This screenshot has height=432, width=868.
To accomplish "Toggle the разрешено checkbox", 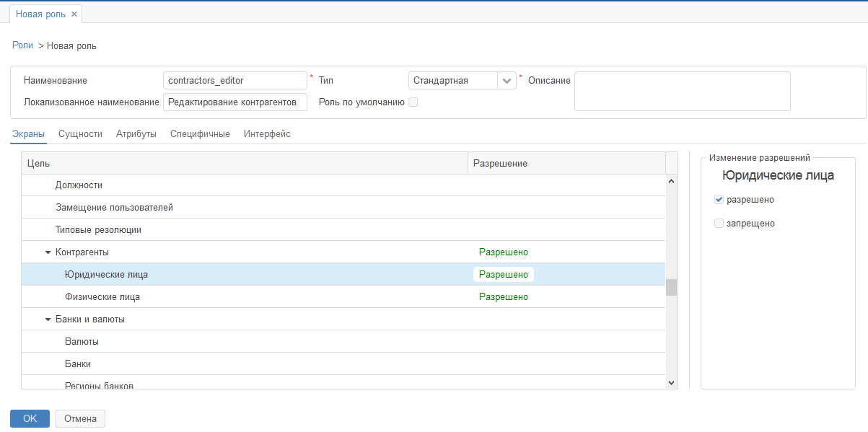I will click(x=719, y=200).
